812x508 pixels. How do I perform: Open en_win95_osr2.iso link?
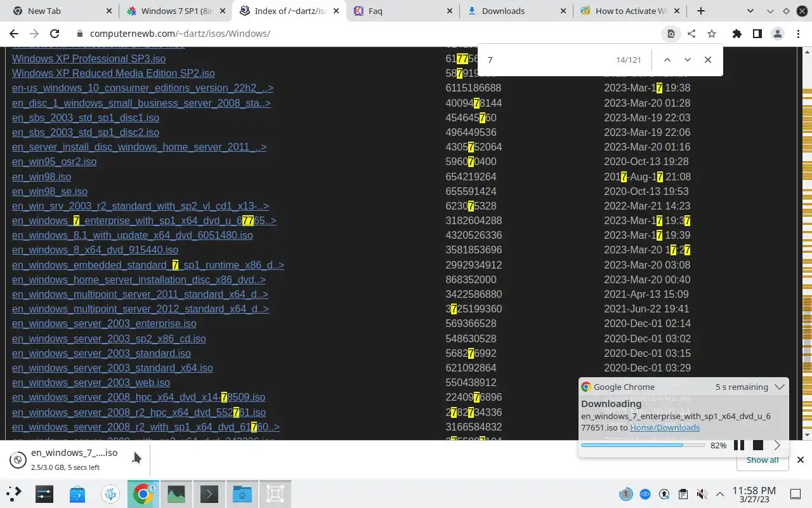[x=54, y=162]
